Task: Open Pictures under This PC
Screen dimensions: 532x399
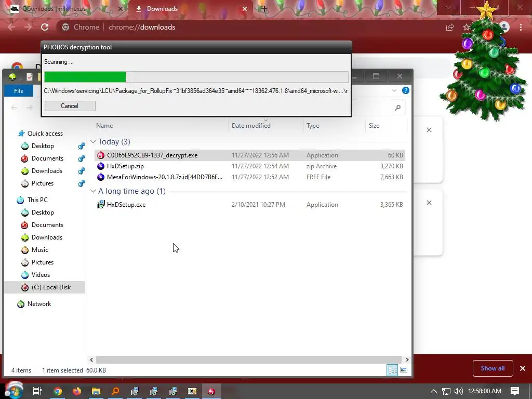Action: pyautogui.click(x=43, y=262)
